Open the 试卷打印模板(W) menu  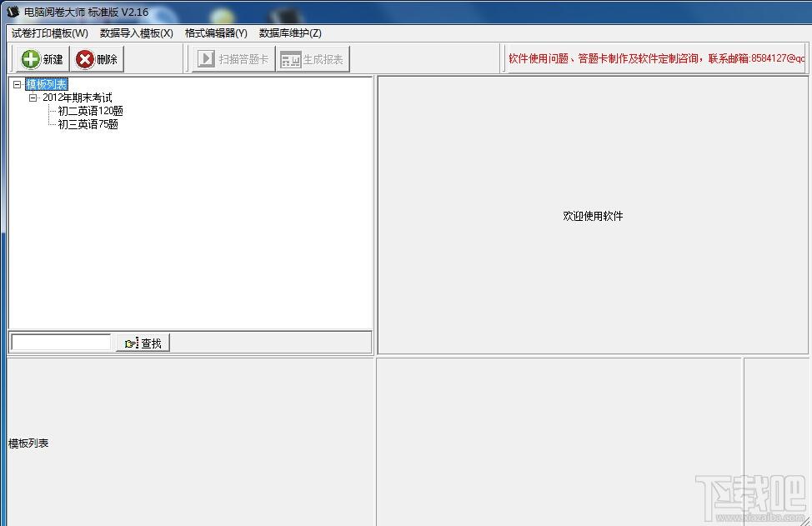point(49,33)
